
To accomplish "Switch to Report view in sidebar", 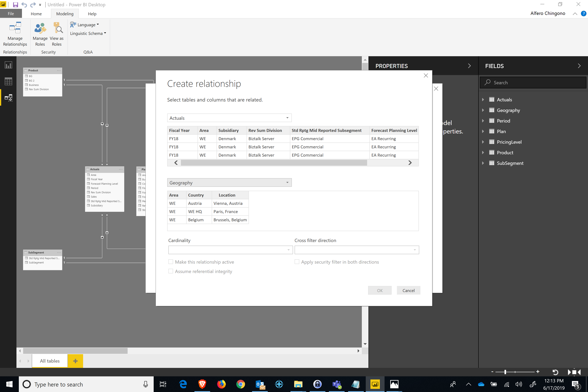I will click(x=8, y=65).
